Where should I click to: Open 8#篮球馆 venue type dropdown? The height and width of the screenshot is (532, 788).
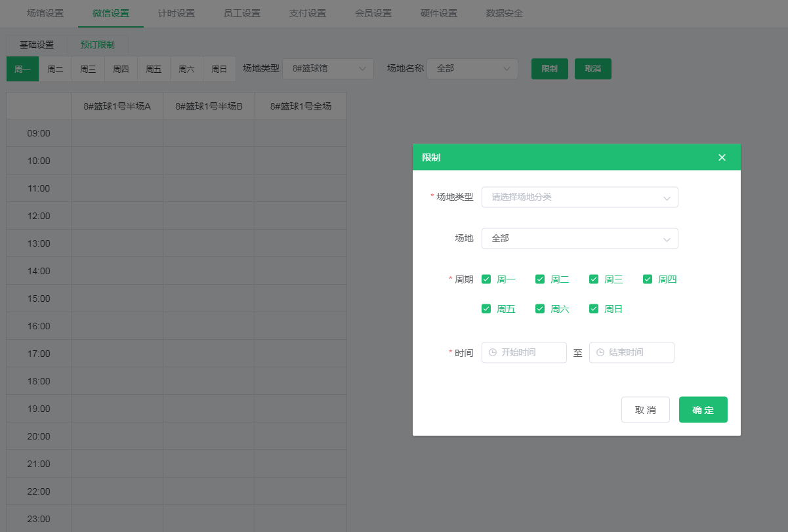point(327,69)
